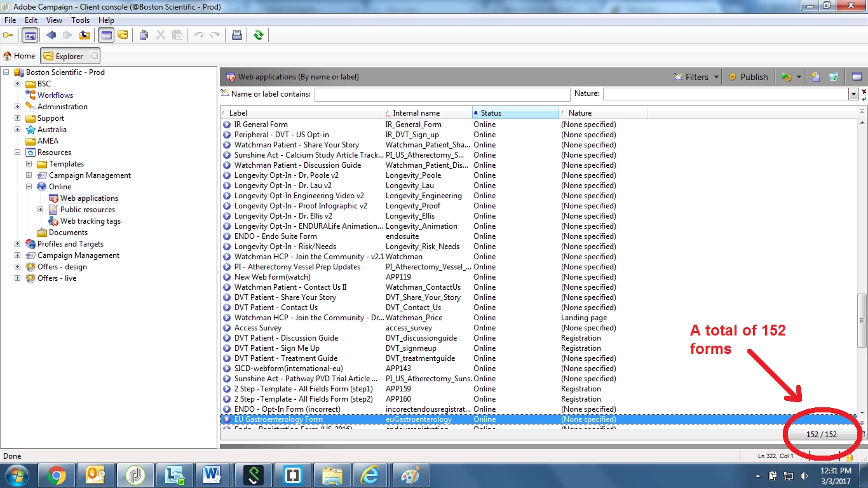Screen dimensions: 868x488
Task: Select Offers - design node
Action: coord(62,267)
